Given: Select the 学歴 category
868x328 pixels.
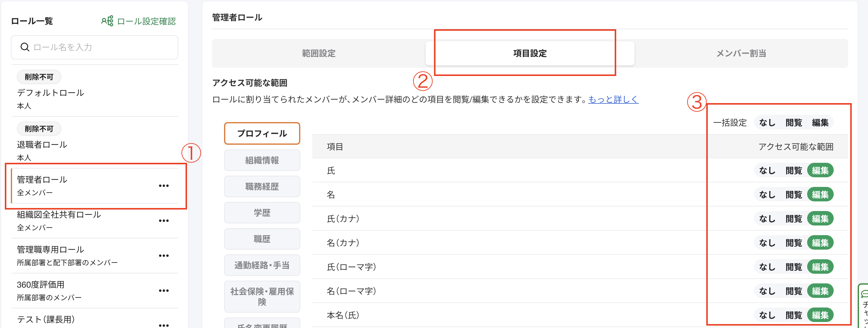Looking at the screenshot, I should (x=262, y=212).
